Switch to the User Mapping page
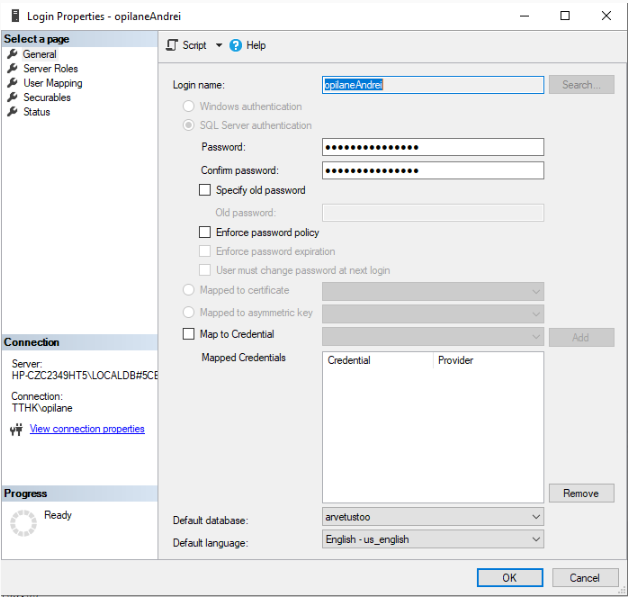Image resolution: width=628 pixels, height=597 pixels. click(x=52, y=83)
